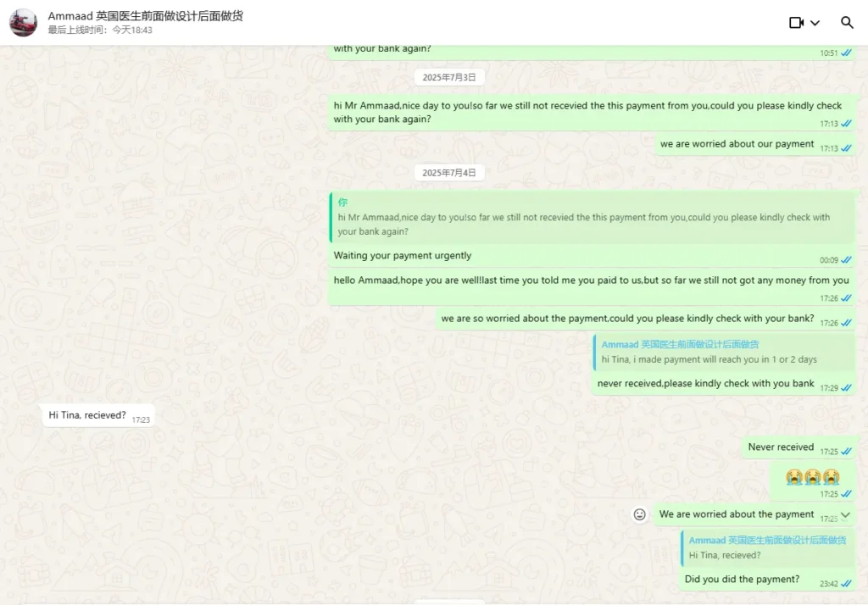This screenshot has width=868, height=605.
Task: Jump to quoted 'i made payment' reply
Action: pos(724,352)
